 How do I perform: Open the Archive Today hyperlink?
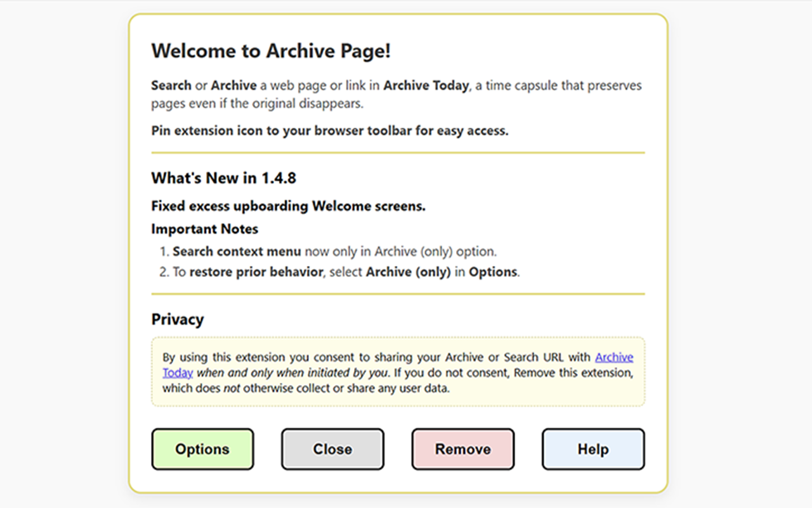click(x=614, y=357)
